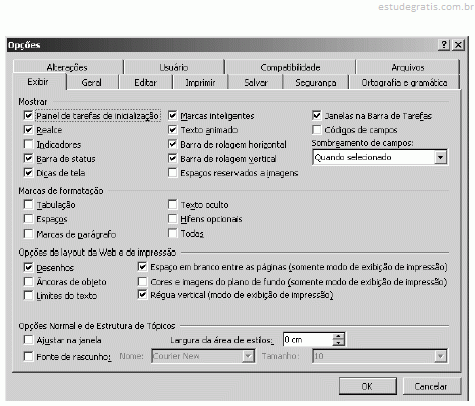Enable the Indicadores checkbox

click(x=28, y=144)
